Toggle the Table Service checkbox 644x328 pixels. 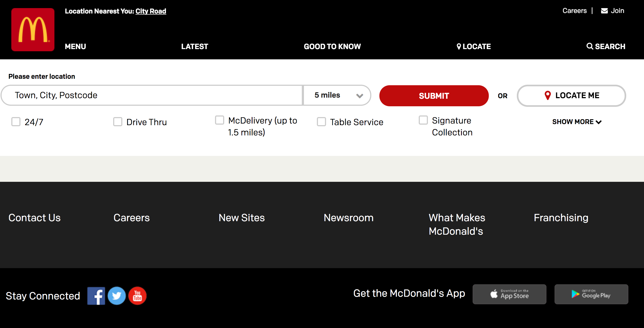[321, 122]
